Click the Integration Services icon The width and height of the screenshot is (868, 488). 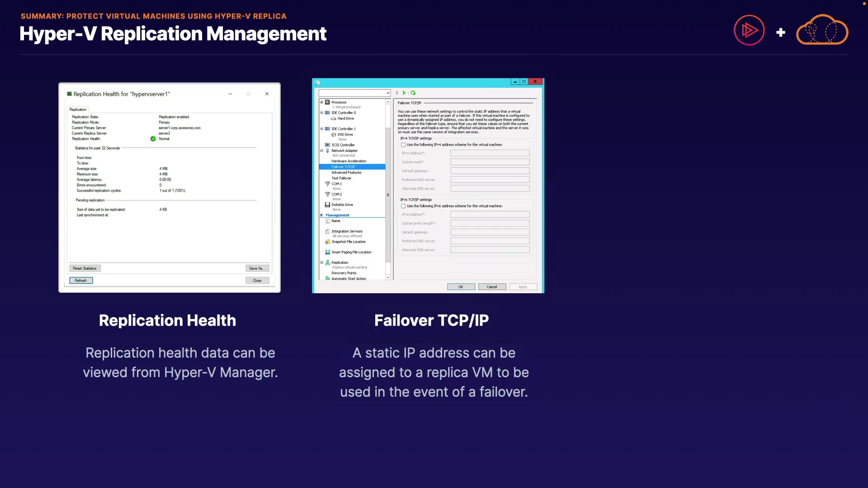point(327,231)
